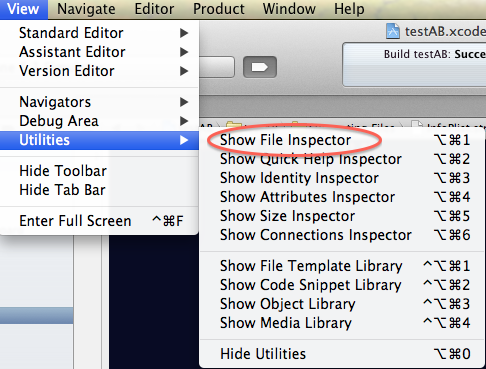Open the Editor menu
486x369 pixels.
coord(154,9)
